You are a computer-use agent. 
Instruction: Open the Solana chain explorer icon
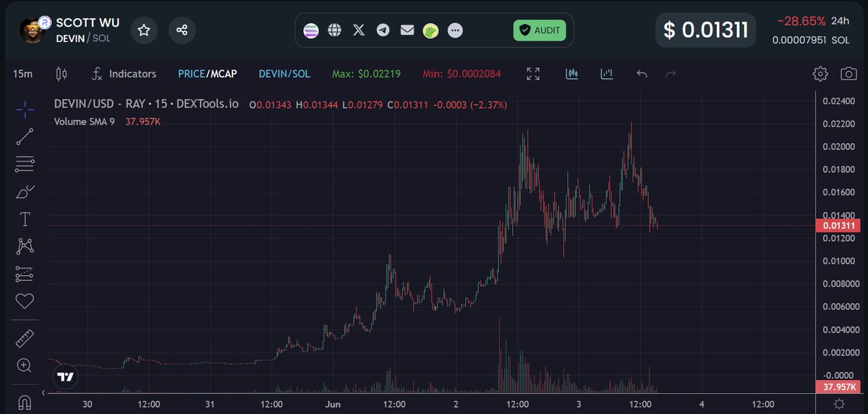[310, 30]
